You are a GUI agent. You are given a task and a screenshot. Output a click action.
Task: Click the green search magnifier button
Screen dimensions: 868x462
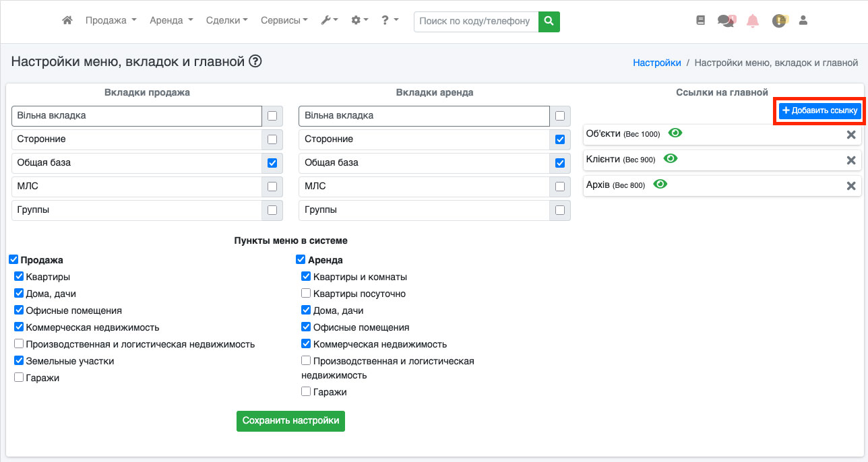(x=549, y=21)
